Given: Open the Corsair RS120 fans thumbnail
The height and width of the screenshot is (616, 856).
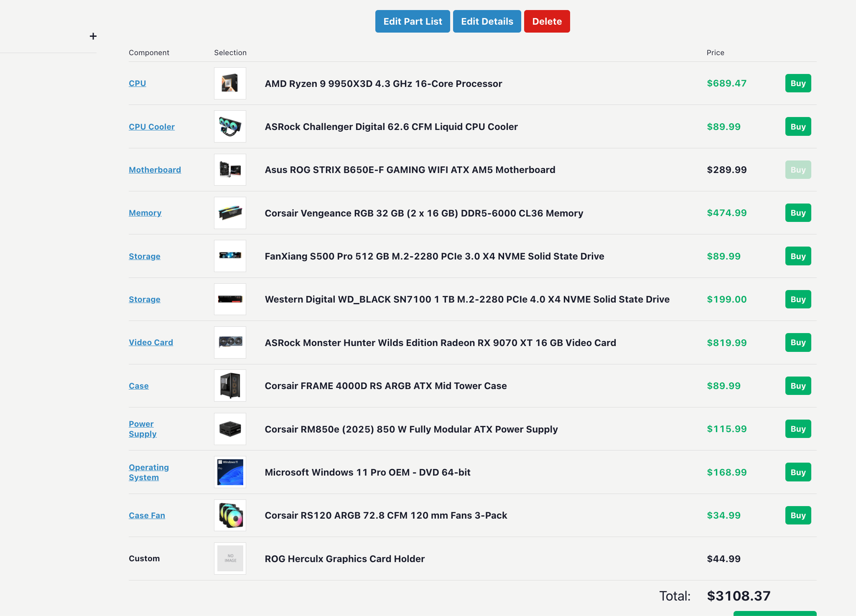Looking at the screenshot, I should tap(230, 515).
